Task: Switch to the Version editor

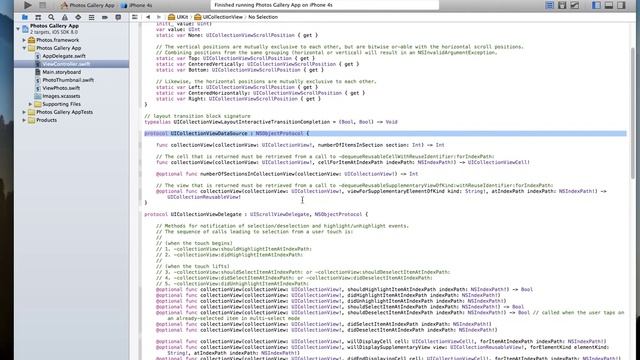Action: (575, 5)
